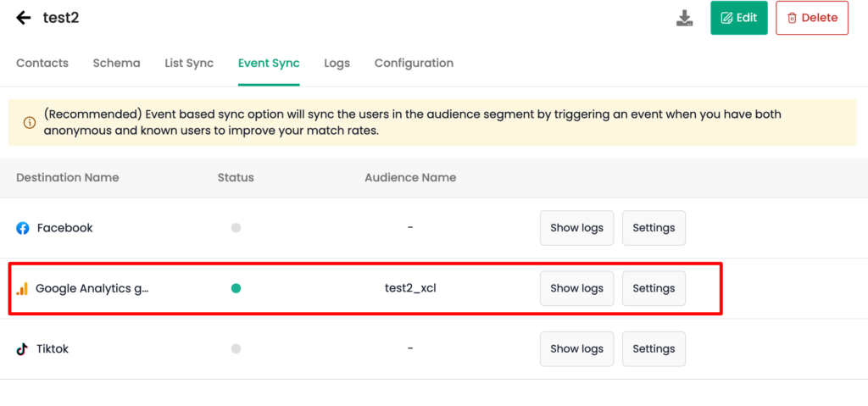
Task: Click the Google Analytics bar-chart icon
Action: point(22,288)
